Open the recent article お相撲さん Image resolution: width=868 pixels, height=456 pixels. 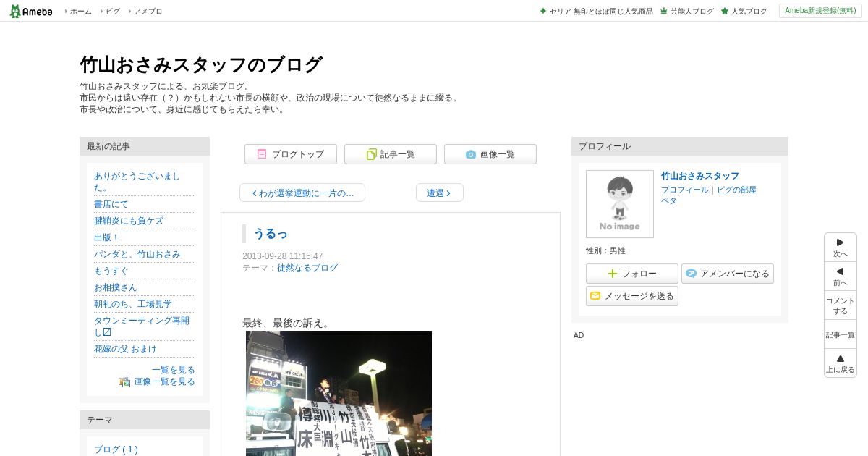click(115, 287)
